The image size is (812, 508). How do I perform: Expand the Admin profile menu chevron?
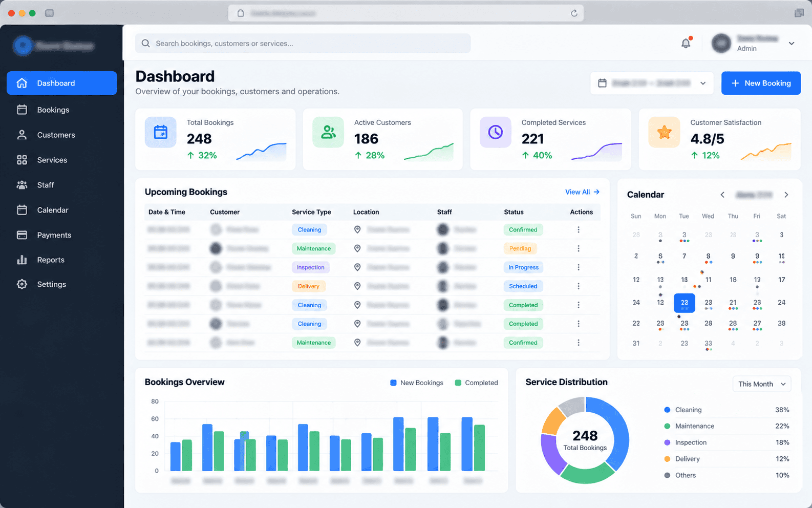(792, 44)
